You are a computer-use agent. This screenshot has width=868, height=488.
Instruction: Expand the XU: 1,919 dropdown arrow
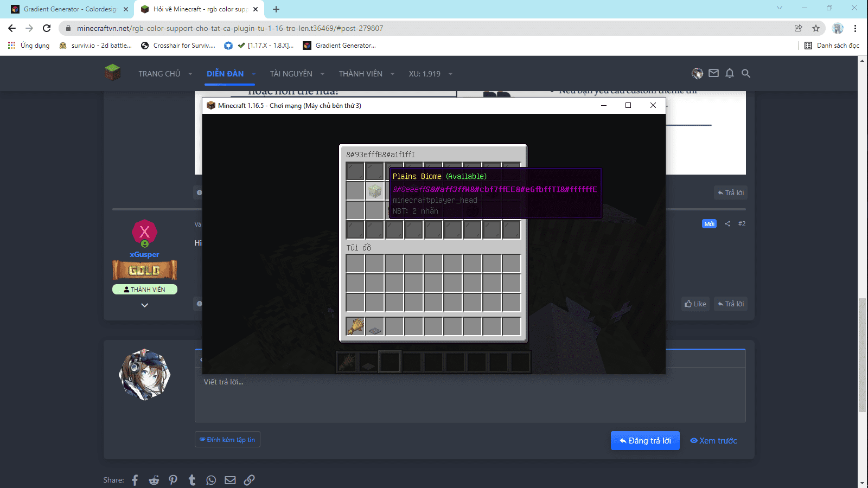pos(450,74)
